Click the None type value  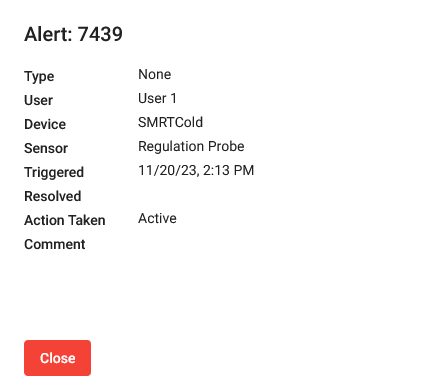click(x=155, y=74)
